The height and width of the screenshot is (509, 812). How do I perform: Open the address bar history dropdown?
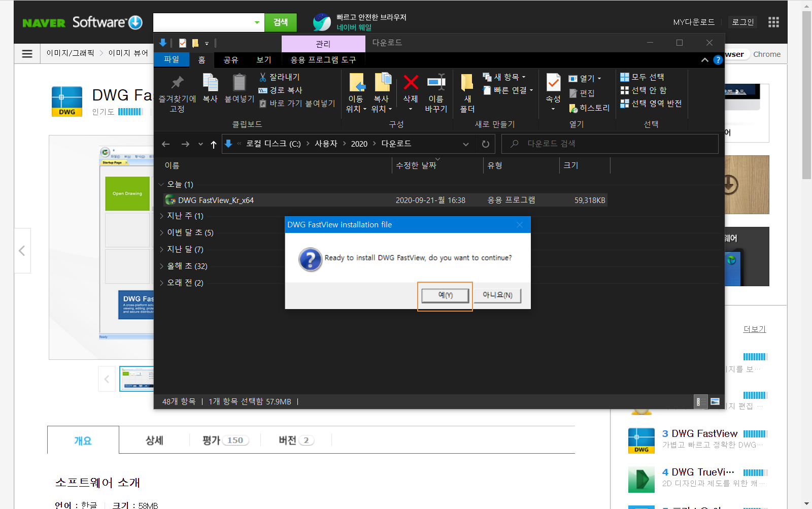click(x=466, y=144)
